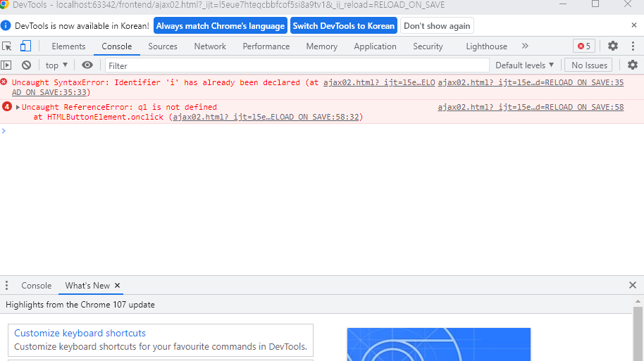Open Console settings gear beside No Issues
Viewport: 644px width, 361px height.
tap(633, 65)
